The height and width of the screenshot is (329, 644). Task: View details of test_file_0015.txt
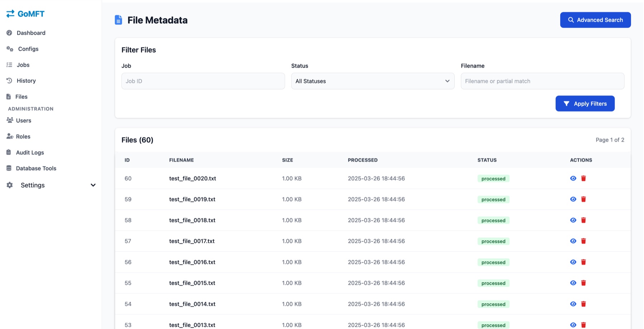click(573, 283)
